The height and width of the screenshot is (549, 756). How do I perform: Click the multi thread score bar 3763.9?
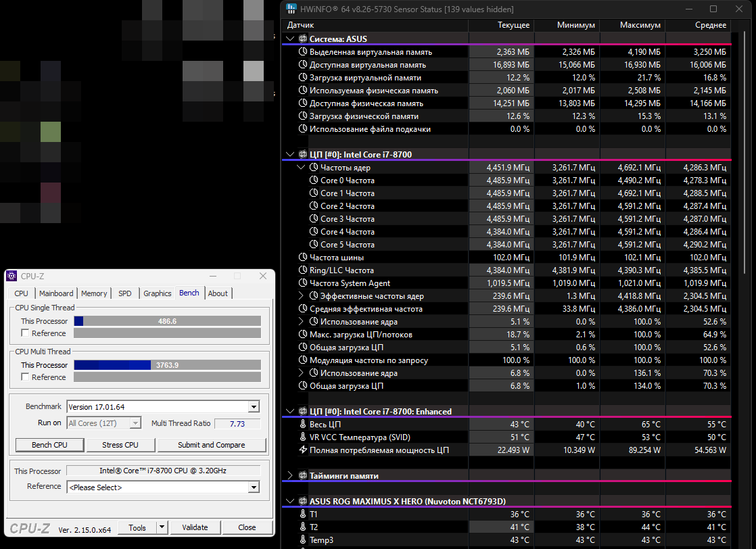167,365
